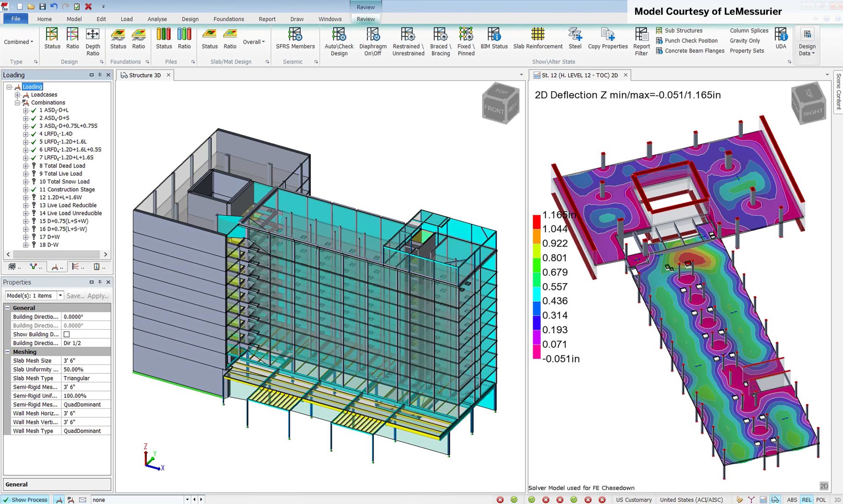Viewport: 843px width, 504px height.
Task: Check the Show Building Direction checkbox
Action: (67, 334)
